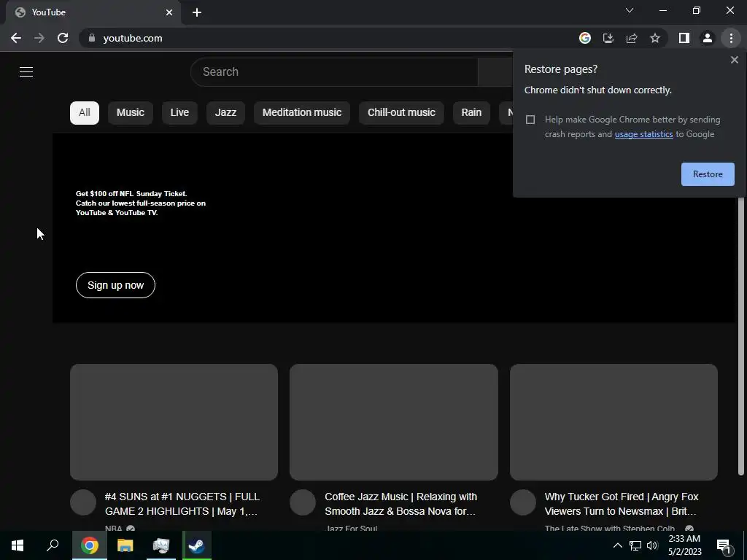Focus the YouTube Search field
747x560 pixels.
tap(334, 72)
